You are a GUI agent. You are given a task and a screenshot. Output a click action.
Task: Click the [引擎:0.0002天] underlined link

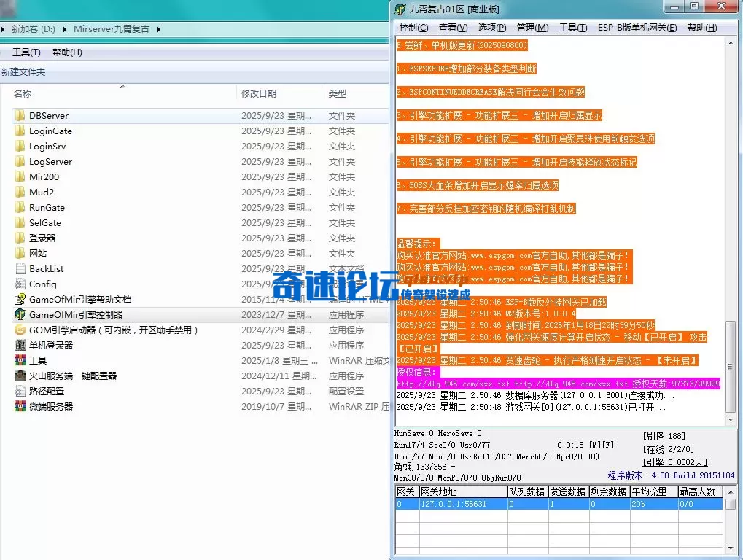[675, 462]
